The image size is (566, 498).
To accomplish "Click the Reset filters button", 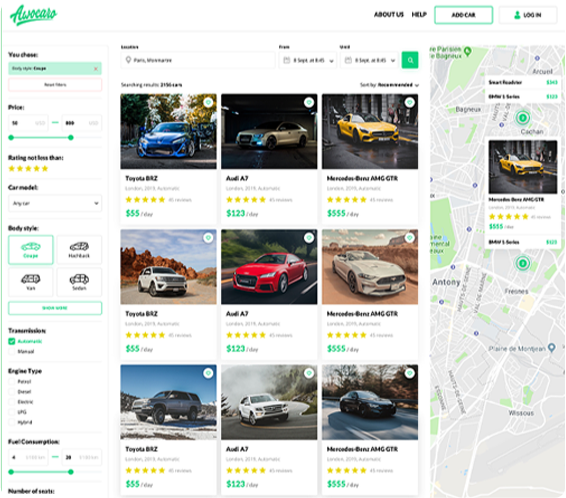I will 55,85.
